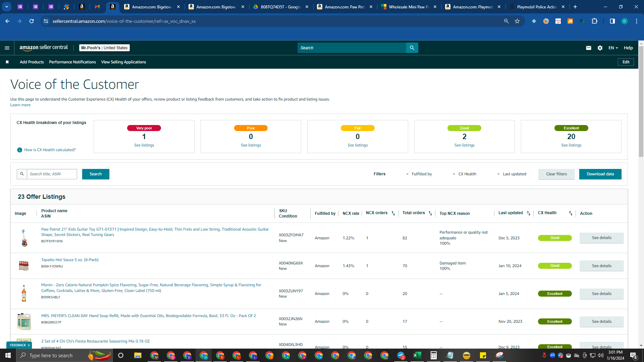The width and height of the screenshot is (644, 362).
Task: Click the Seller Central top search field
Action: click(352, 48)
